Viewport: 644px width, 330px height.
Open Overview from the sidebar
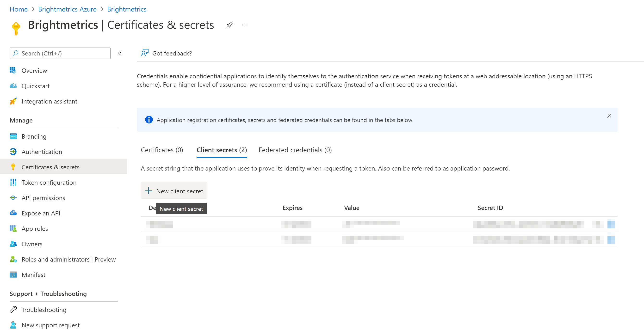coord(34,71)
